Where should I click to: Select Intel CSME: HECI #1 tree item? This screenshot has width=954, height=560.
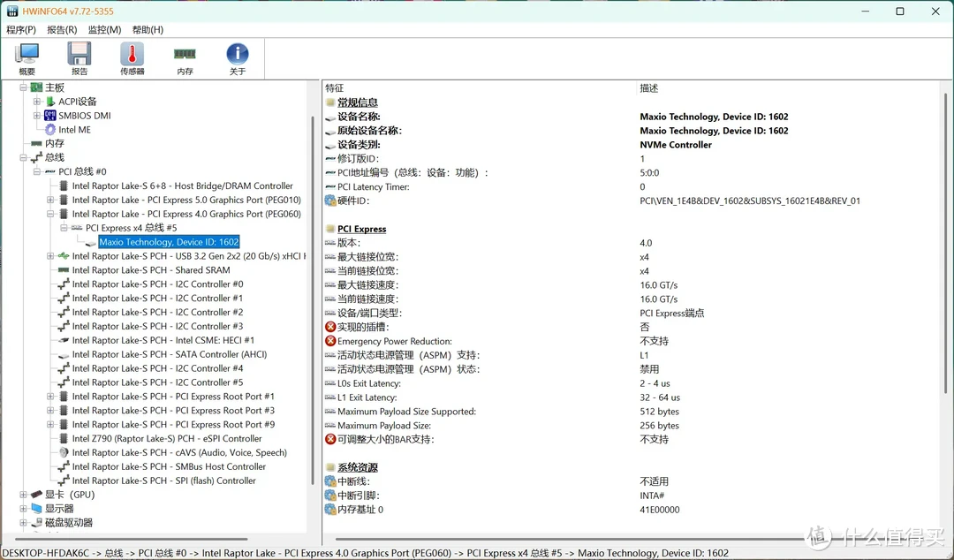[163, 340]
